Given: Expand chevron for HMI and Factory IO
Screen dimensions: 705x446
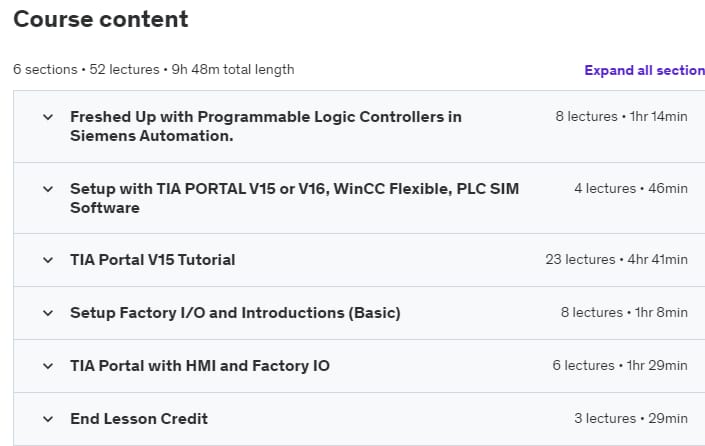Looking at the screenshot, I should [47, 366].
